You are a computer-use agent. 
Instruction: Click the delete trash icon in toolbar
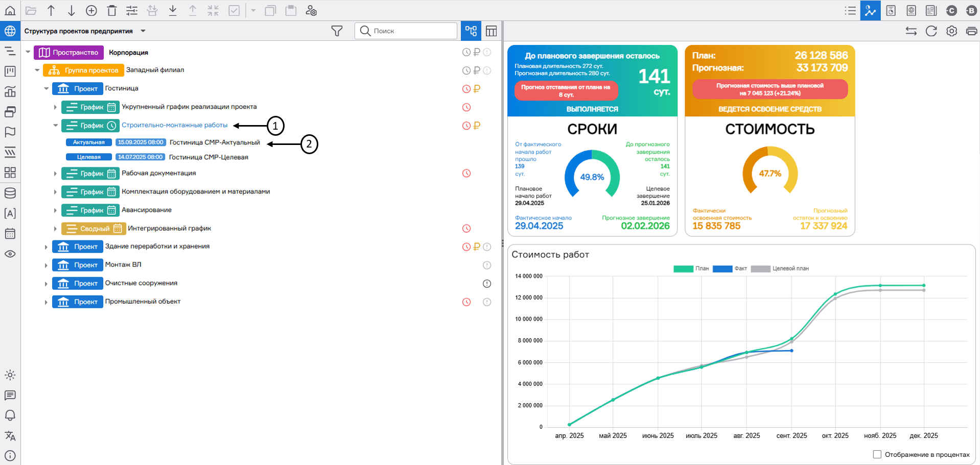coord(112,11)
